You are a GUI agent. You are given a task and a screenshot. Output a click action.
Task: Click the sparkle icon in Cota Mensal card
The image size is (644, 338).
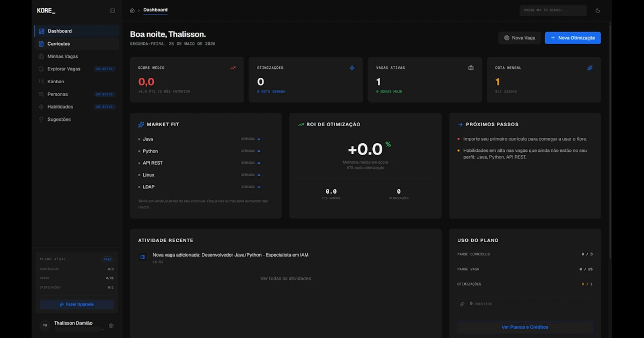point(590,68)
